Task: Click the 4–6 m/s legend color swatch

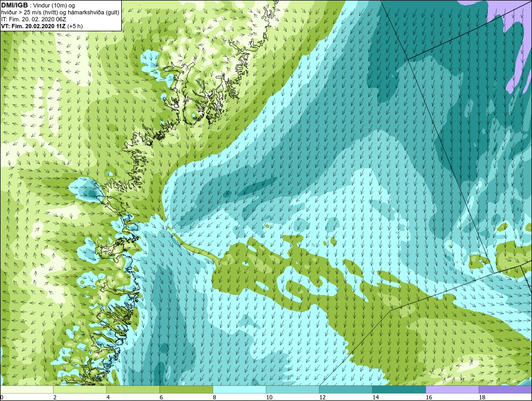Action: pyautogui.click(x=133, y=389)
